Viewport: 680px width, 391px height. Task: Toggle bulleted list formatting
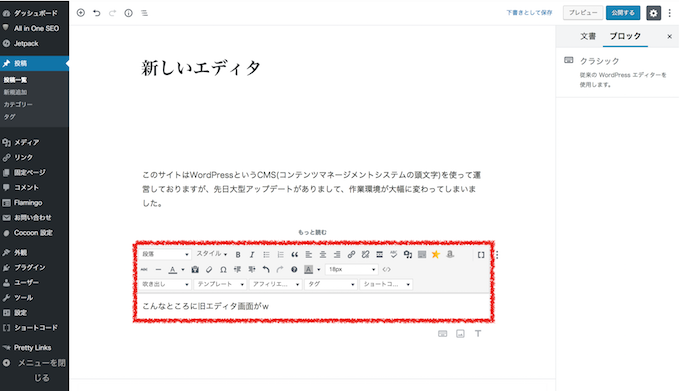266,254
